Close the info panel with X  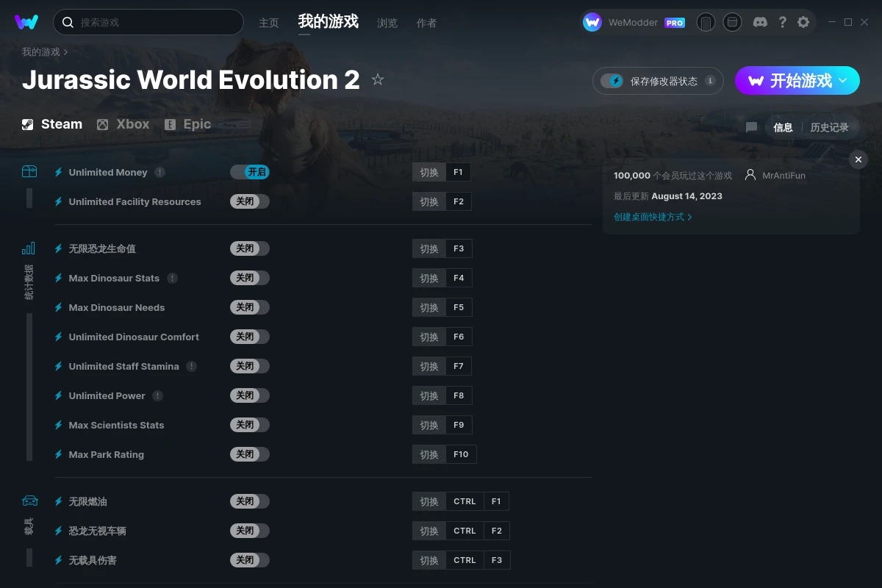[x=858, y=159]
